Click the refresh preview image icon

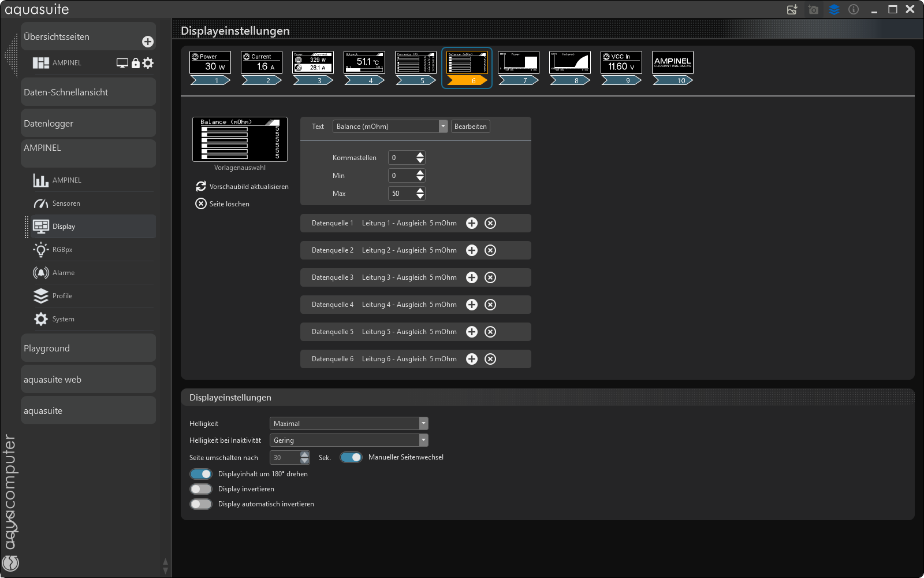(x=201, y=186)
